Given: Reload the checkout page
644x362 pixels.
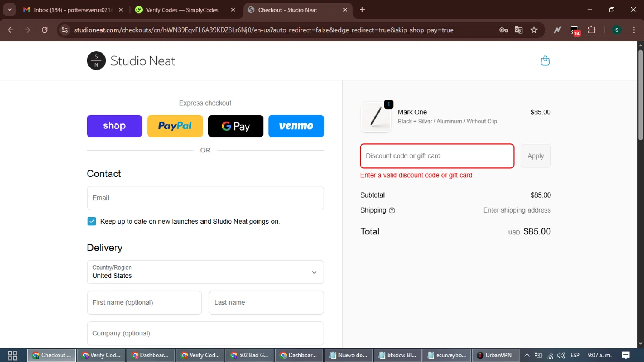Looking at the screenshot, I should (44, 30).
